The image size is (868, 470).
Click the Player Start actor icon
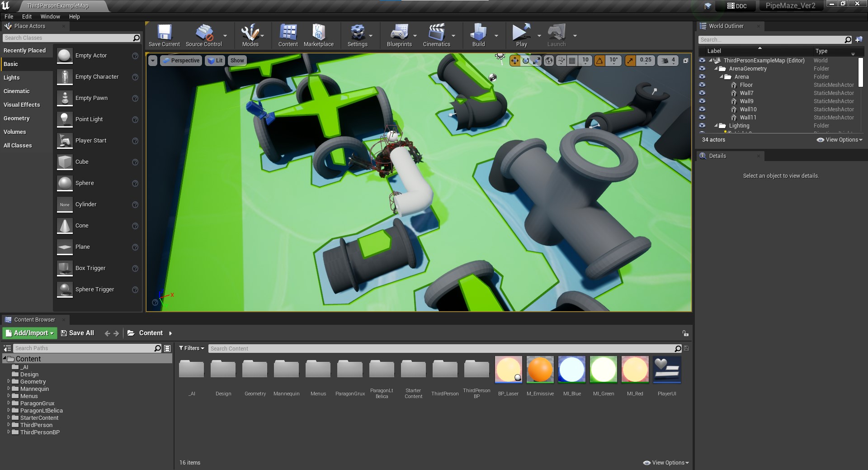[x=65, y=141]
